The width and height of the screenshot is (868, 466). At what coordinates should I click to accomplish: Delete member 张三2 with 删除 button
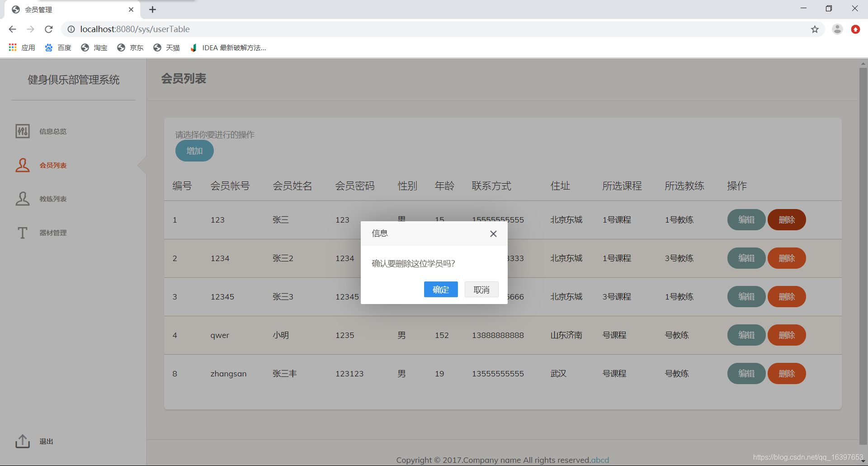[x=787, y=258]
